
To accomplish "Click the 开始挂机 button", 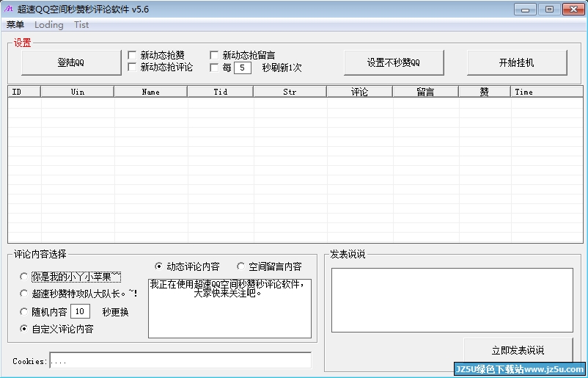I will (x=517, y=62).
